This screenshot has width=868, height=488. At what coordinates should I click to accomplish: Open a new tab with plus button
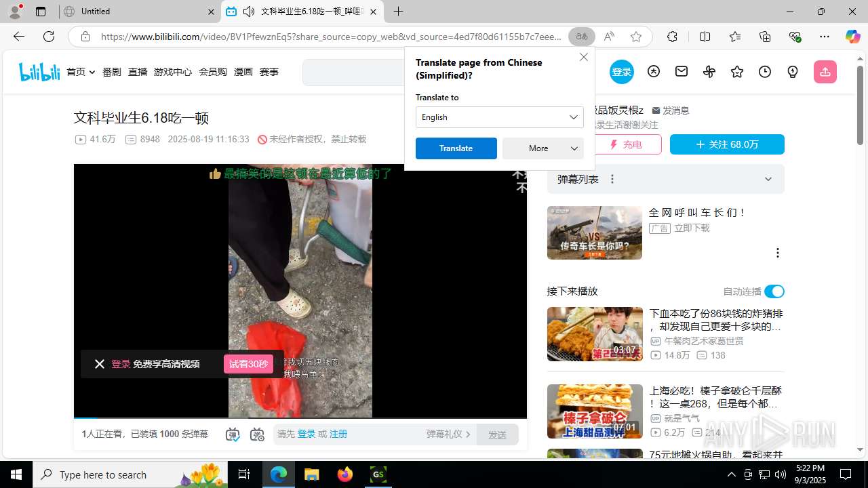pos(398,12)
